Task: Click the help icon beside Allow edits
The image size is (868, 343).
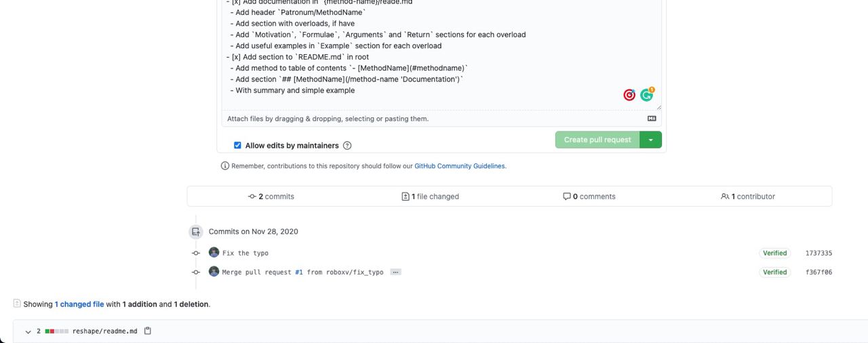Action: coord(347,146)
